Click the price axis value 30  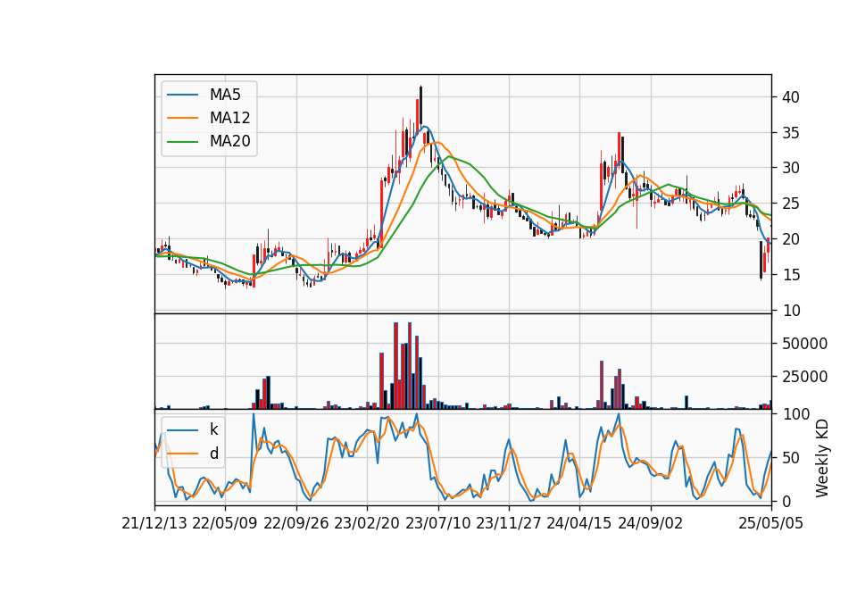[791, 169]
